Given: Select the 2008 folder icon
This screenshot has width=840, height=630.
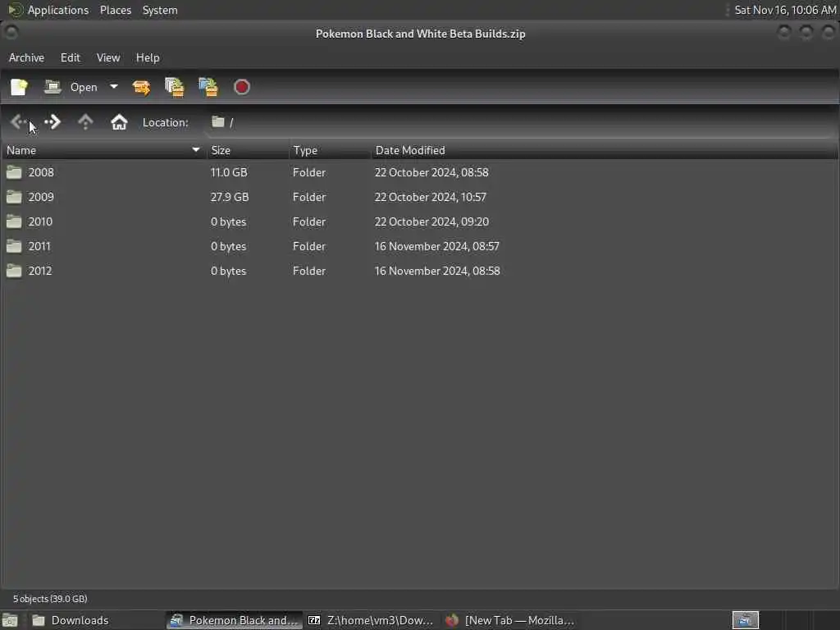Looking at the screenshot, I should (x=14, y=172).
